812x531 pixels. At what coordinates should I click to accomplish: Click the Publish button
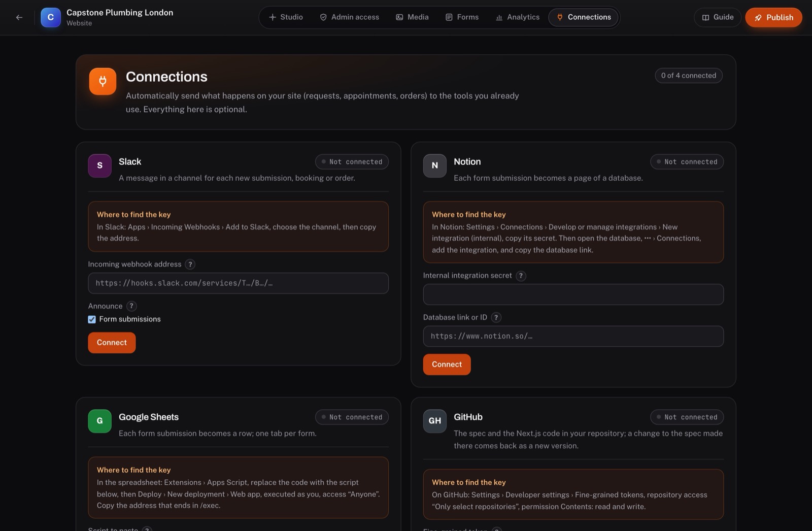coord(773,17)
